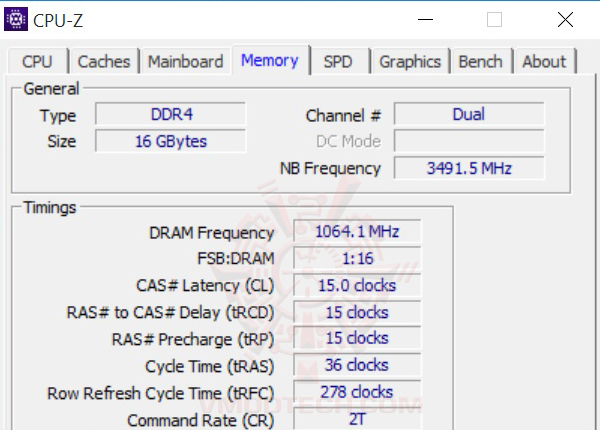Click the Cycle Time (tRAS) label
Screen dimensions: 600x430
click(210, 366)
